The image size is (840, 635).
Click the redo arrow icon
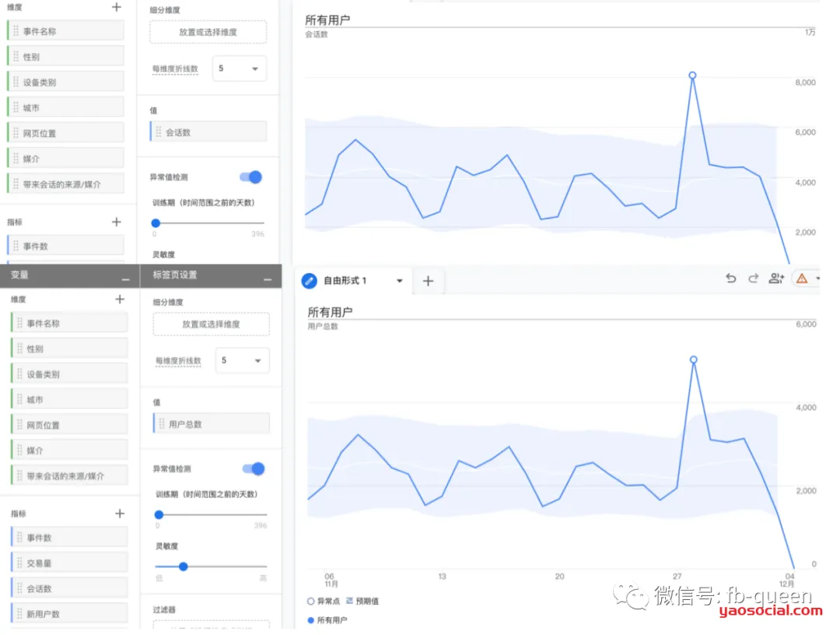coord(753,278)
